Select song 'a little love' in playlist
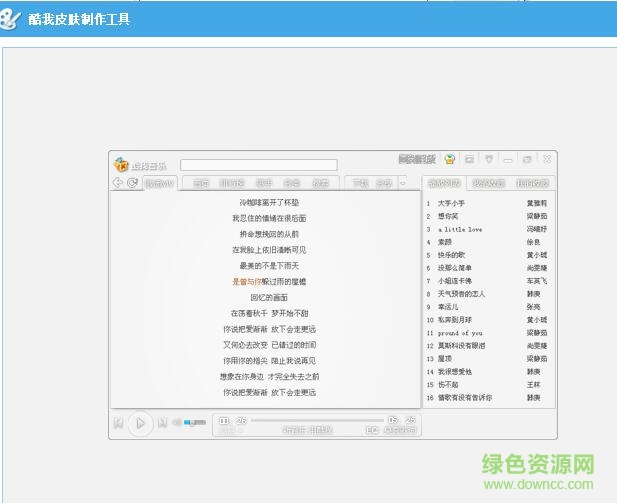Screen dimensions: 617x503 point(460,229)
